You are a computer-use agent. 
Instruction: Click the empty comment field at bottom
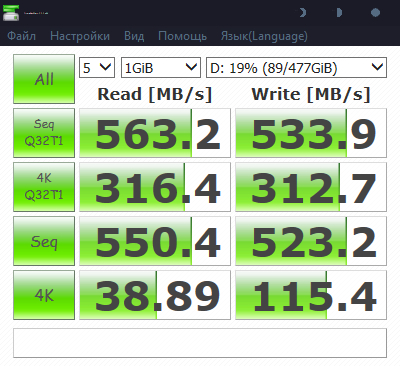[x=200, y=343]
